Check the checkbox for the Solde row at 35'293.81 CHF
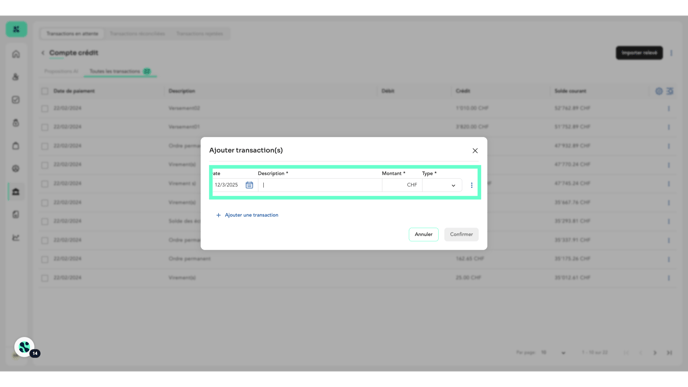688x387 pixels. click(45, 222)
